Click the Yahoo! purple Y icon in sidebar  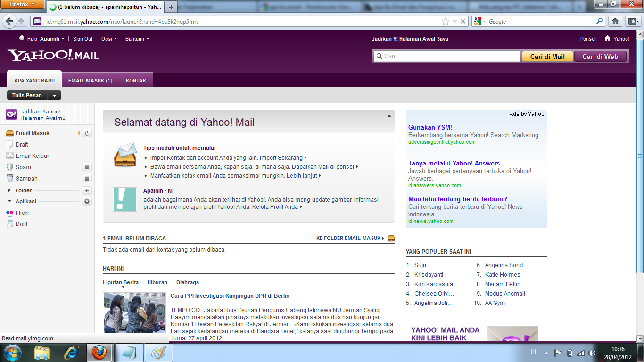click(x=11, y=115)
